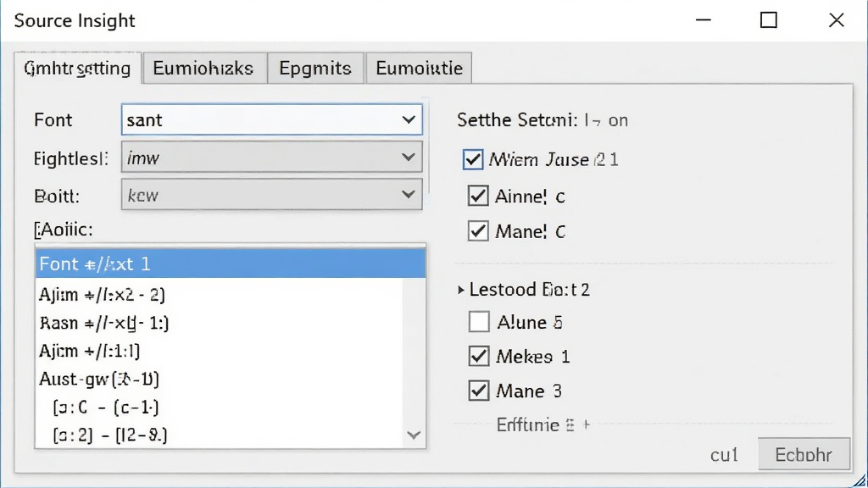Switch to the Eumiohizks tab
Viewport: 868px width, 488px height.
pyautogui.click(x=203, y=68)
